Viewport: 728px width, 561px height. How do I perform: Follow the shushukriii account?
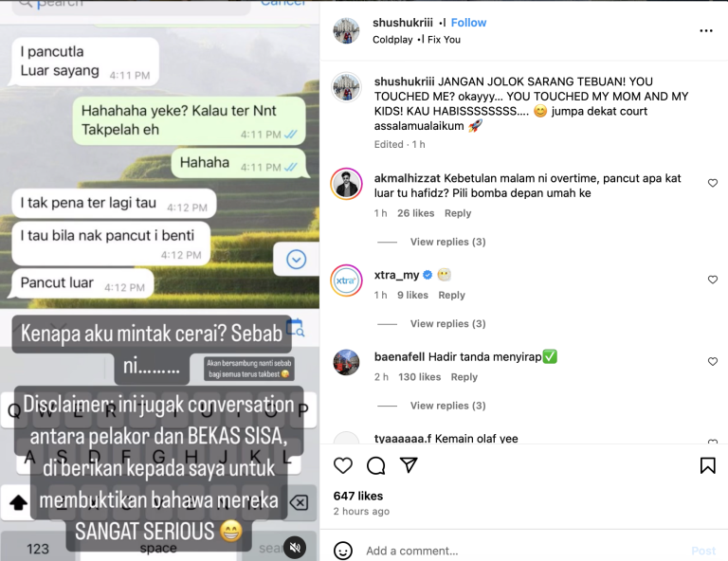click(x=468, y=23)
